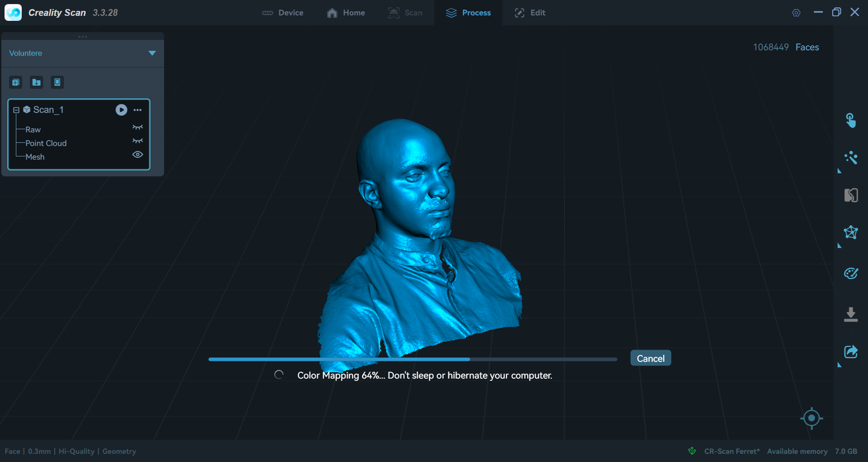The height and width of the screenshot is (462, 868).
Task: Click the import folder icon in panel
Action: [x=37, y=82]
